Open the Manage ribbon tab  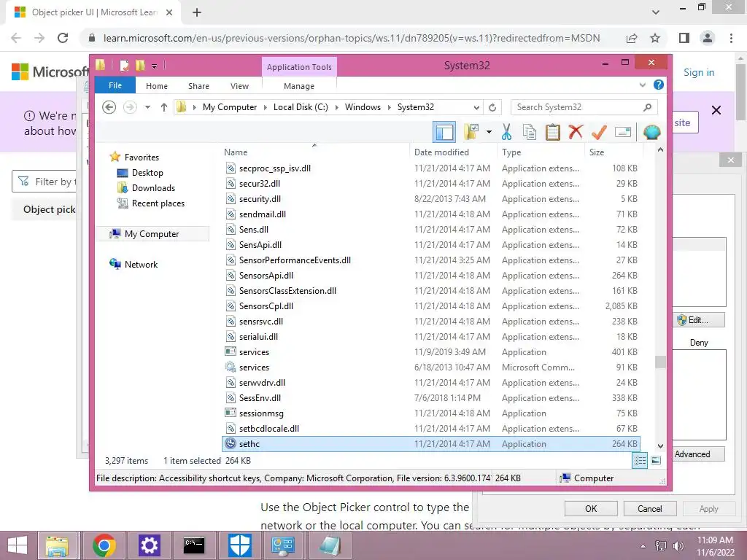299,86
